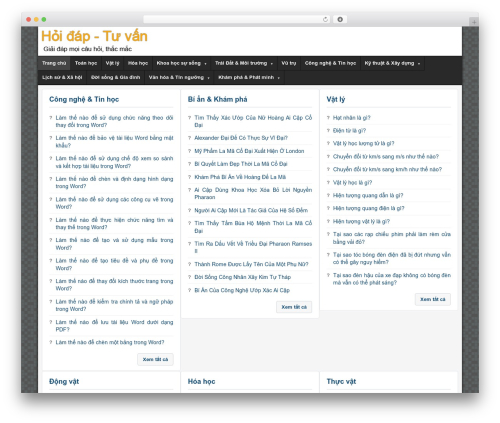Viewport: 500px width, 423px height.
Task: Open question Hiện tượng quang điện là gì?
Action: point(368,208)
